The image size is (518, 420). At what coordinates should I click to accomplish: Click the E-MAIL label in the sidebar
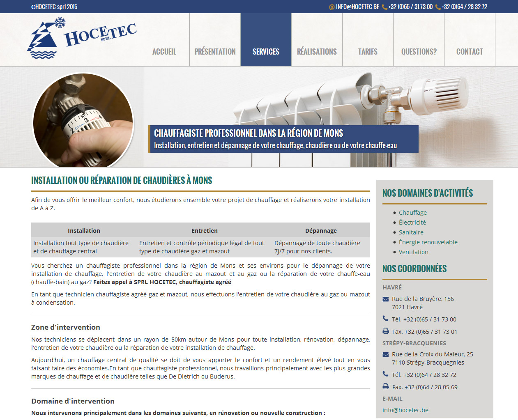pyautogui.click(x=392, y=399)
